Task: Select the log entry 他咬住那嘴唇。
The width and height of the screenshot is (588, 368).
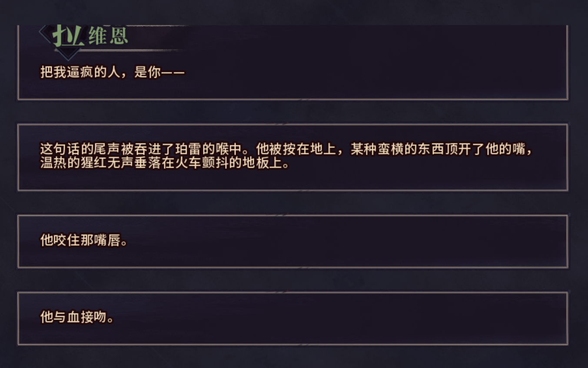Action: 292,241
